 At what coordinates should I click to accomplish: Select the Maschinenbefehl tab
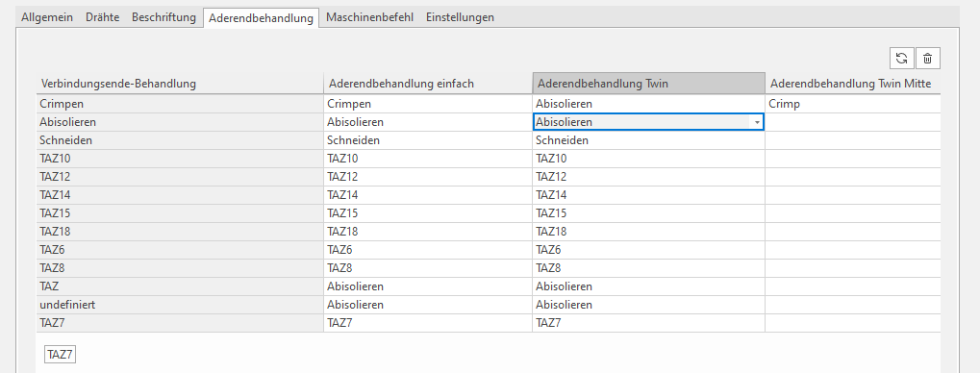[x=369, y=17]
